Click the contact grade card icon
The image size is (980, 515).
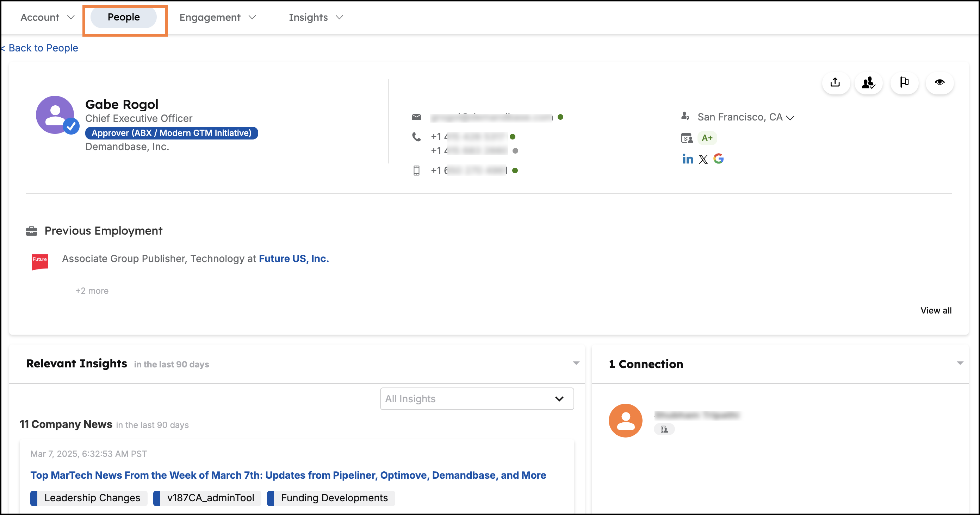pos(686,138)
